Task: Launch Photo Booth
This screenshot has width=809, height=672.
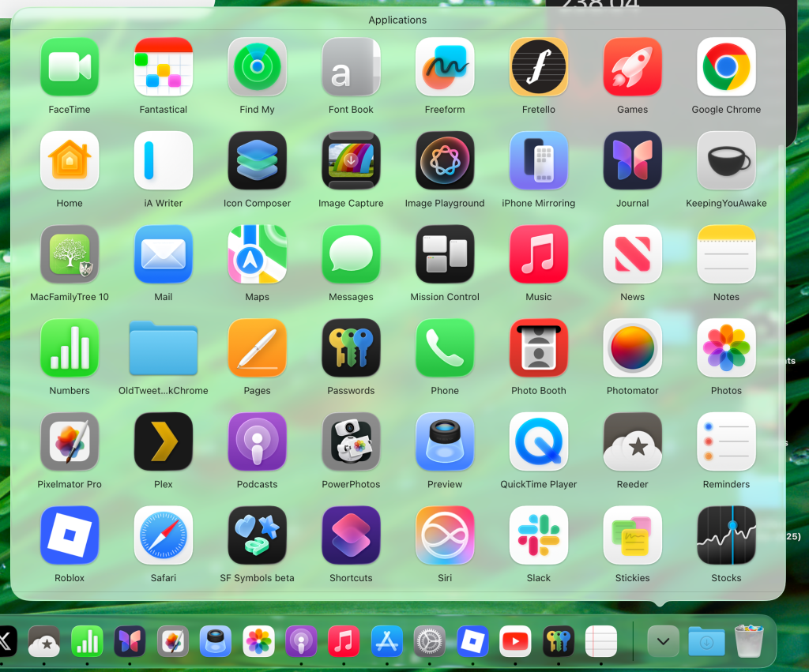Action: [x=538, y=348]
